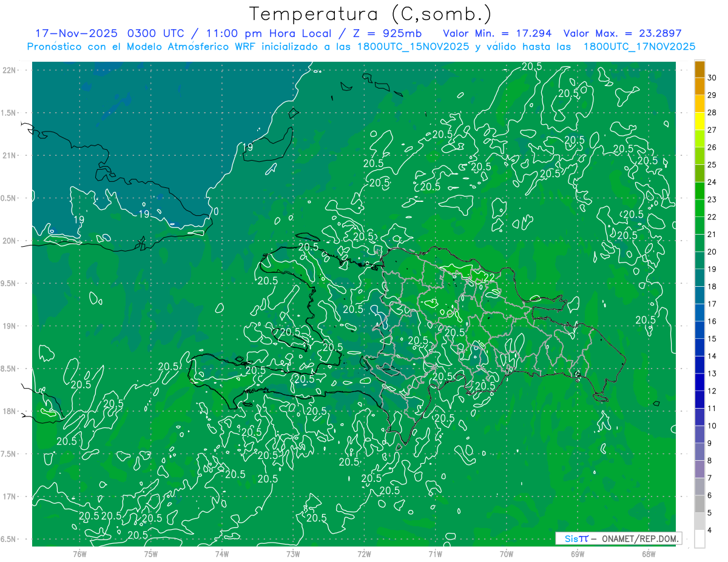Viewport: 728px width, 562px height.
Task: Click the 22 contour label on the map
Action: pos(488,277)
